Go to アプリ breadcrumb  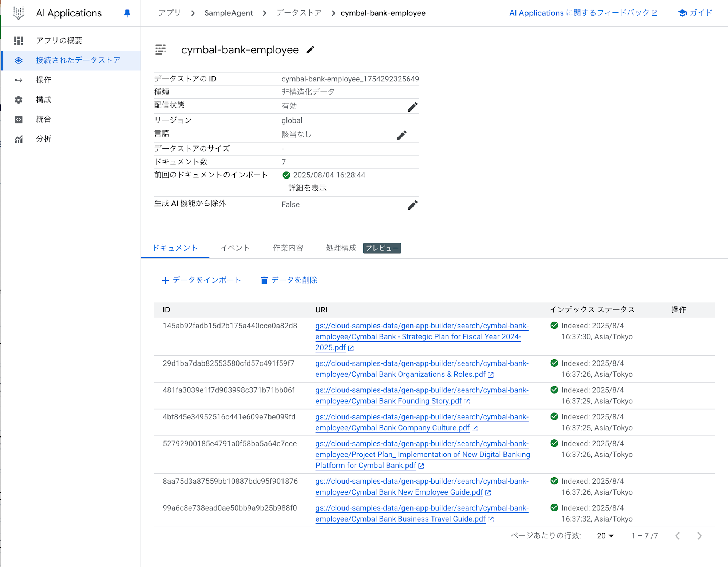170,13
